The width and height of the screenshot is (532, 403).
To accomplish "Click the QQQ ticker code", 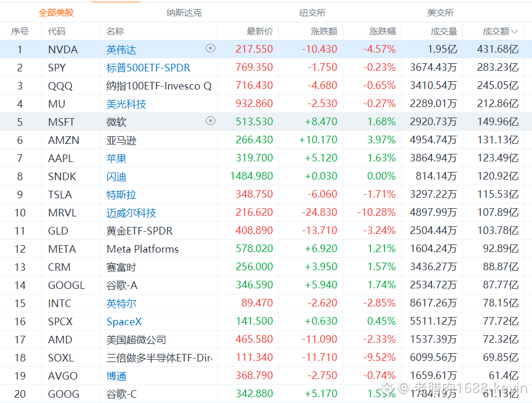I will pyautogui.click(x=60, y=86).
